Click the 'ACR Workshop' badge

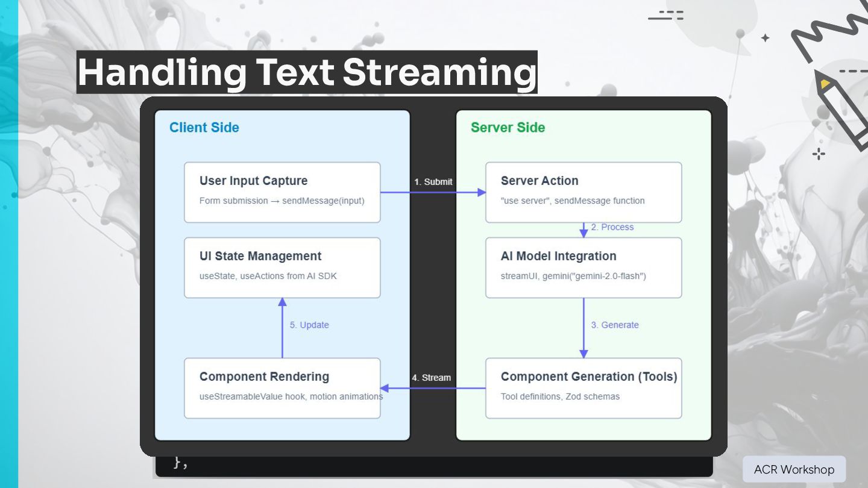click(794, 469)
